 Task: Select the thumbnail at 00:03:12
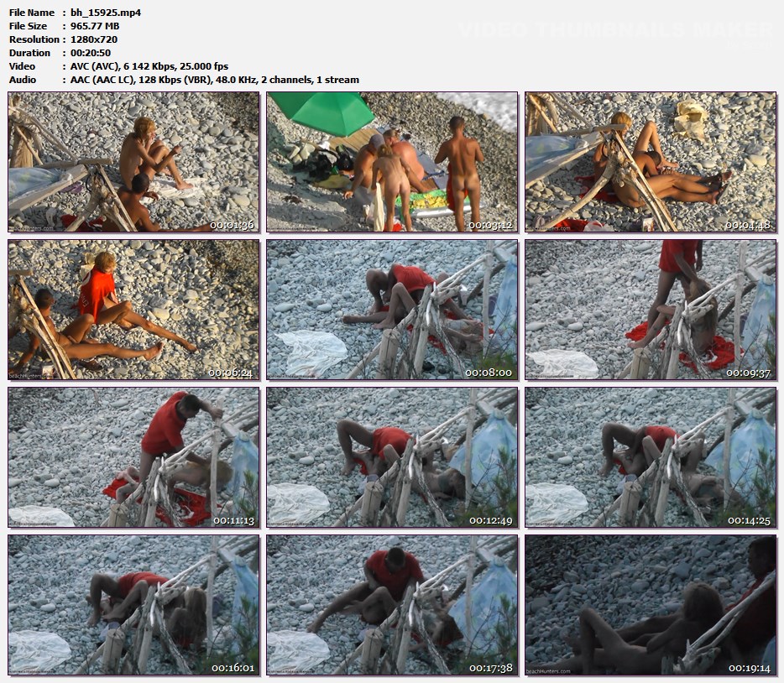(x=392, y=162)
